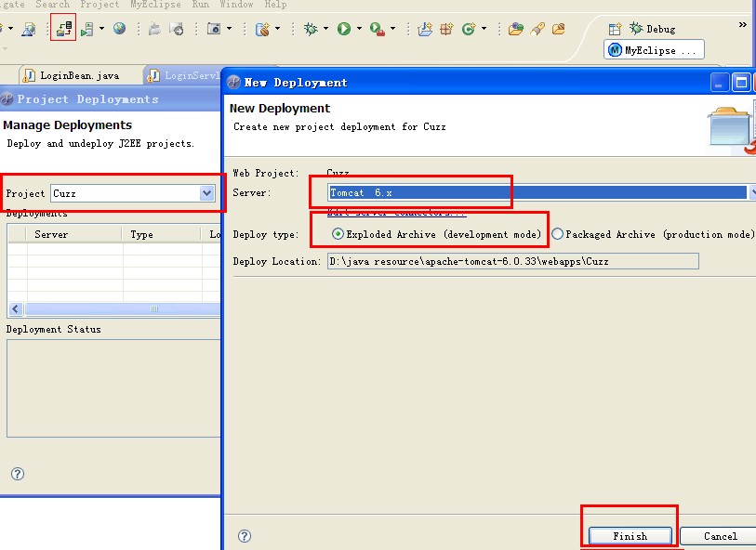Screen dimensions: 756x550
Task: Expand the server run icon dropdown arrow
Action: click(101, 29)
